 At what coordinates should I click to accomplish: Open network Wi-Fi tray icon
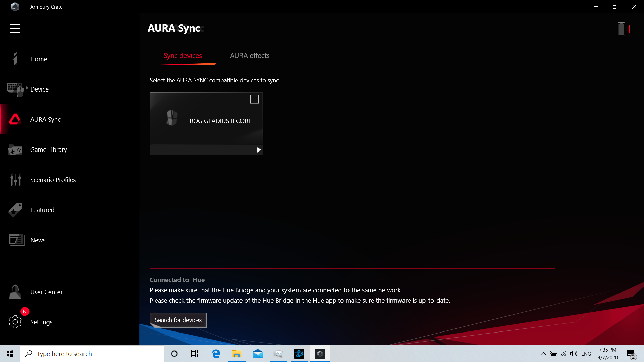click(x=564, y=354)
